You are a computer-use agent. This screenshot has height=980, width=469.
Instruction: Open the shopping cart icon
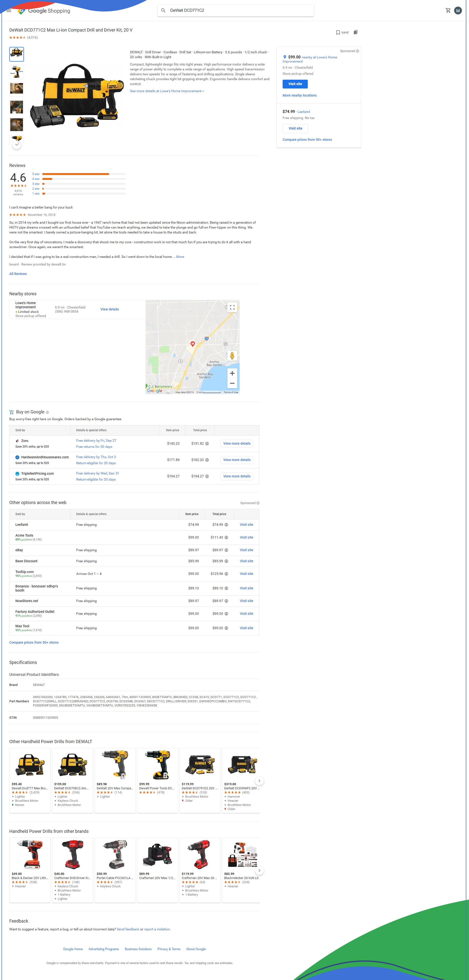(448, 11)
